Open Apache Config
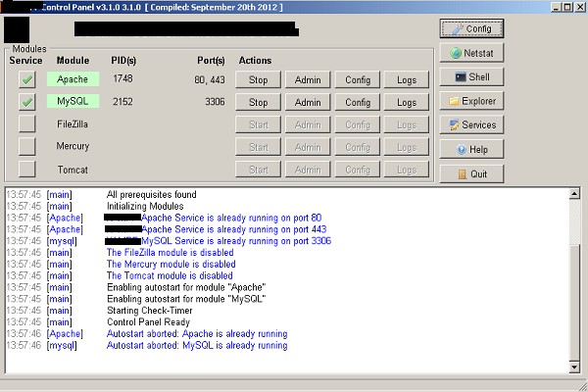 coord(358,80)
